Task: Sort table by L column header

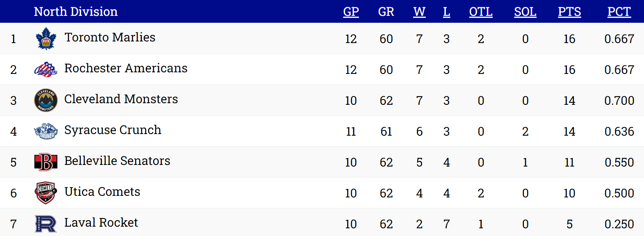Action: (x=446, y=12)
